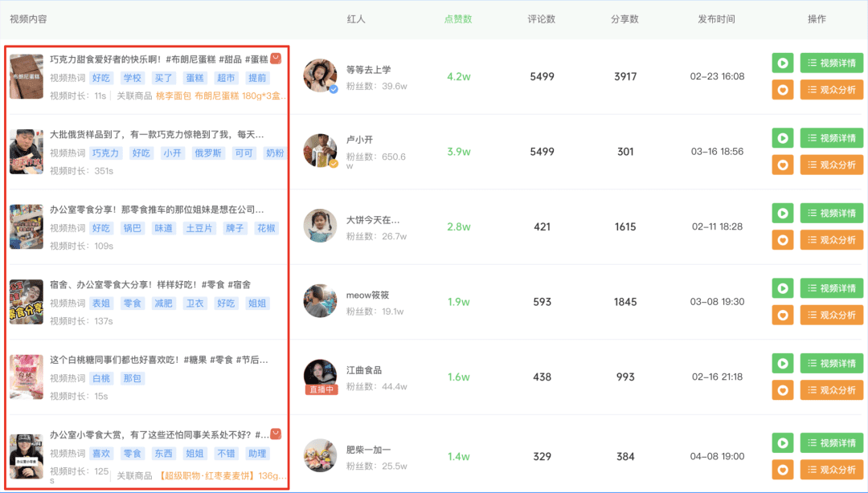The width and height of the screenshot is (868, 493).
Task: Click the orange heart icon in the meow筱筱 row
Action: coord(783,315)
